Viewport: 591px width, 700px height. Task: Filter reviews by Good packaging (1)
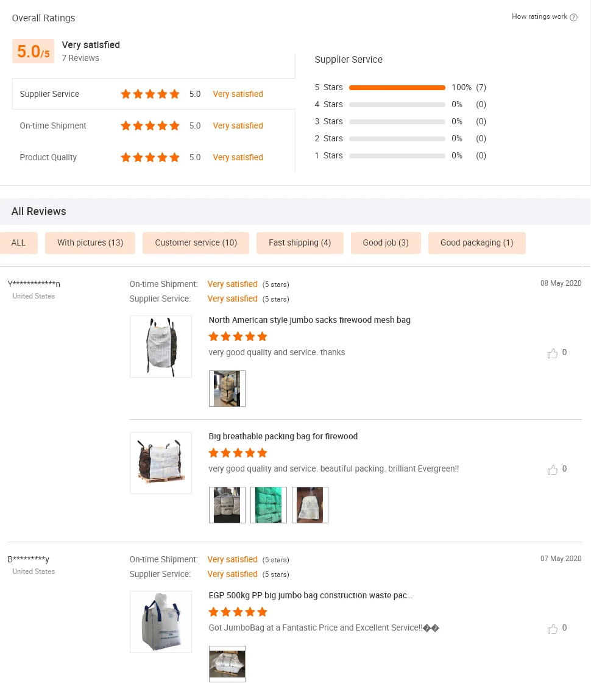(476, 242)
